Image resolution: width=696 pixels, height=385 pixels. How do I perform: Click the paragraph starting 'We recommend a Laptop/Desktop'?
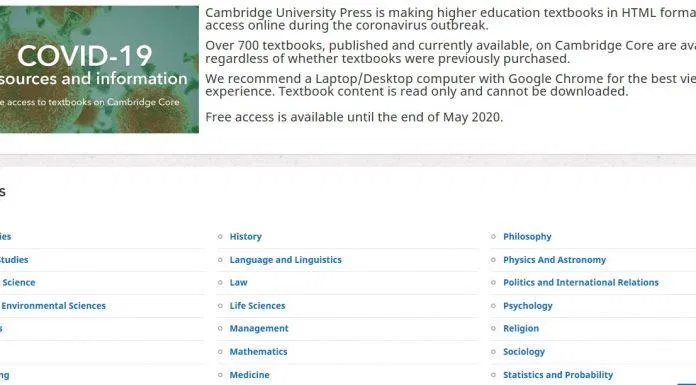pos(451,85)
